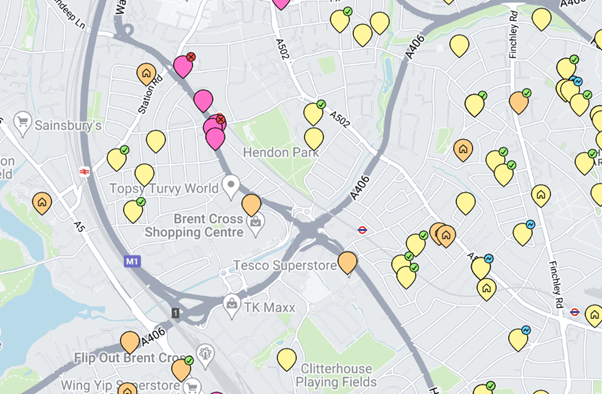Screen dimensions: 602x394
Task: Select the yellow marker inside Hendon Park
Action: point(314,138)
